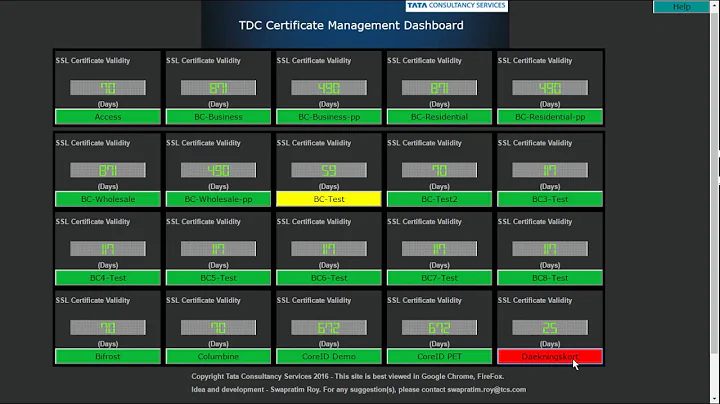
Task: Click the CoreID PET days counter
Action: (439, 327)
